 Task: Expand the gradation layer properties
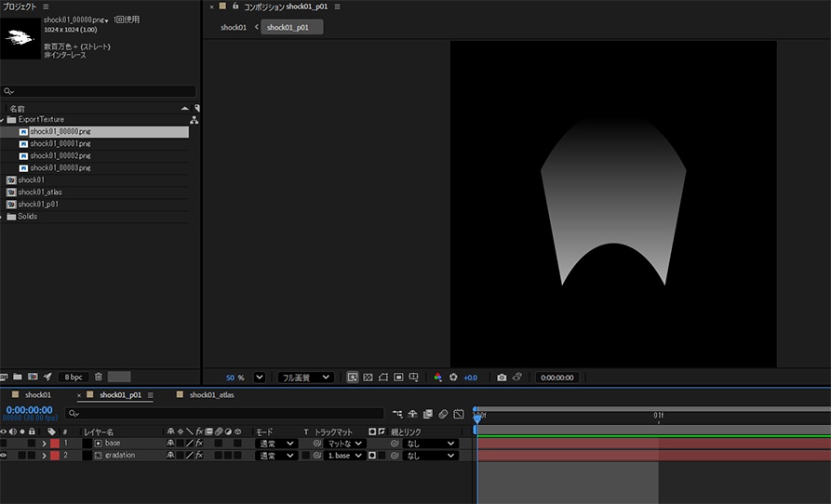pyautogui.click(x=45, y=456)
